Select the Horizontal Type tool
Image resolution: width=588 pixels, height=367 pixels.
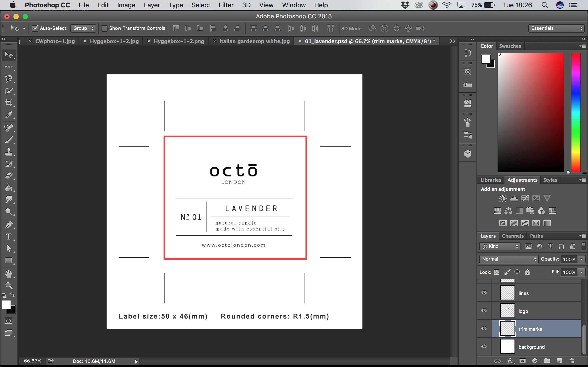pyautogui.click(x=9, y=236)
